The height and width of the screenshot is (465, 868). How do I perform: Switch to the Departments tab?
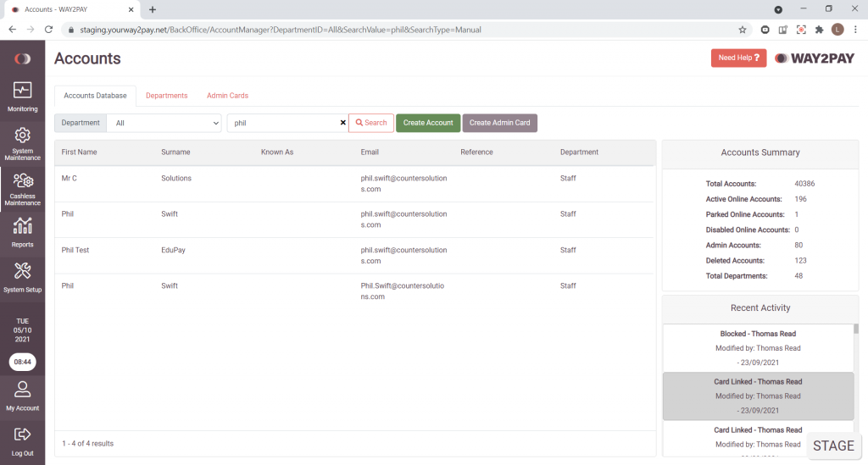[x=166, y=96]
